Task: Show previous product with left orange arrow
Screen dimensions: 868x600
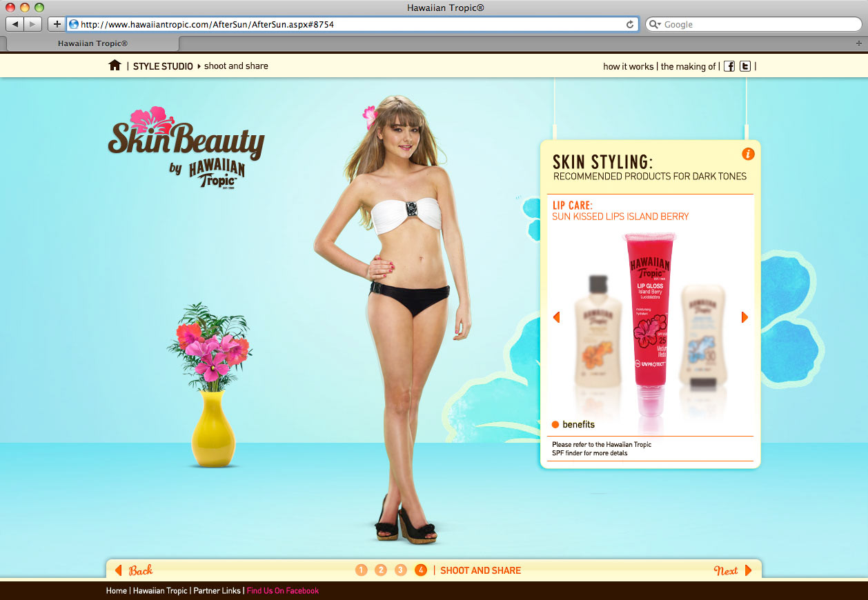Action: (x=556, y=317)
